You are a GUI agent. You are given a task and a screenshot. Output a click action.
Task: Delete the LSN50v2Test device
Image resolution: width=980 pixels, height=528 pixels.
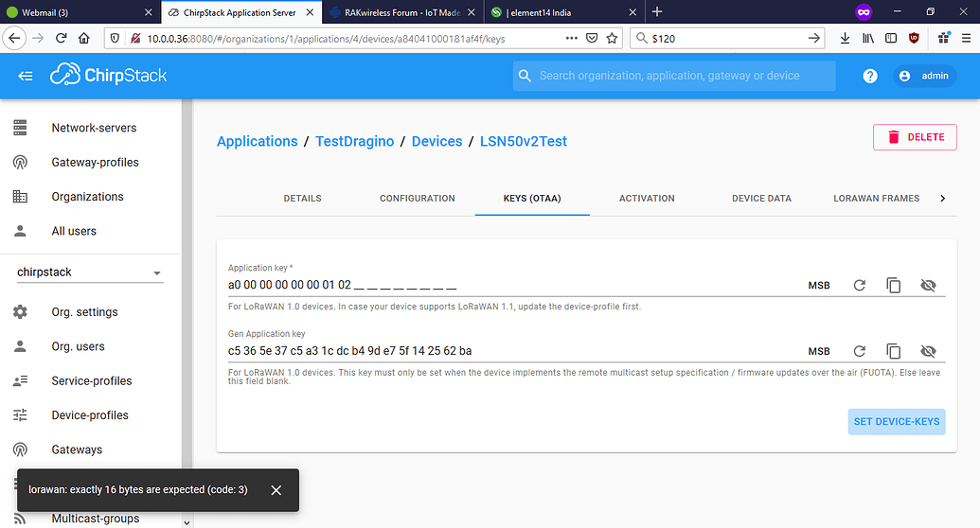tap(915, 137)
